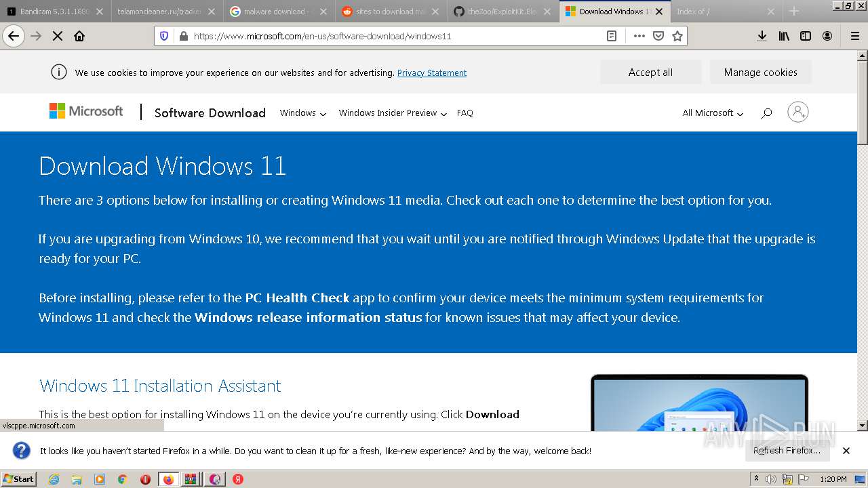Click the Refresh Firefox button
868x488 pixels.
pyautogui.click(x=787, y=451)
